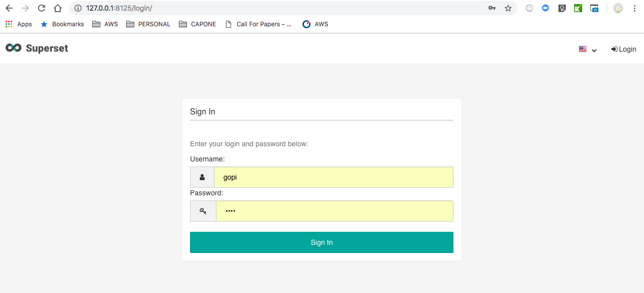Click the Login link in navbar
This screenshot has height=293, width=644.
624,49
